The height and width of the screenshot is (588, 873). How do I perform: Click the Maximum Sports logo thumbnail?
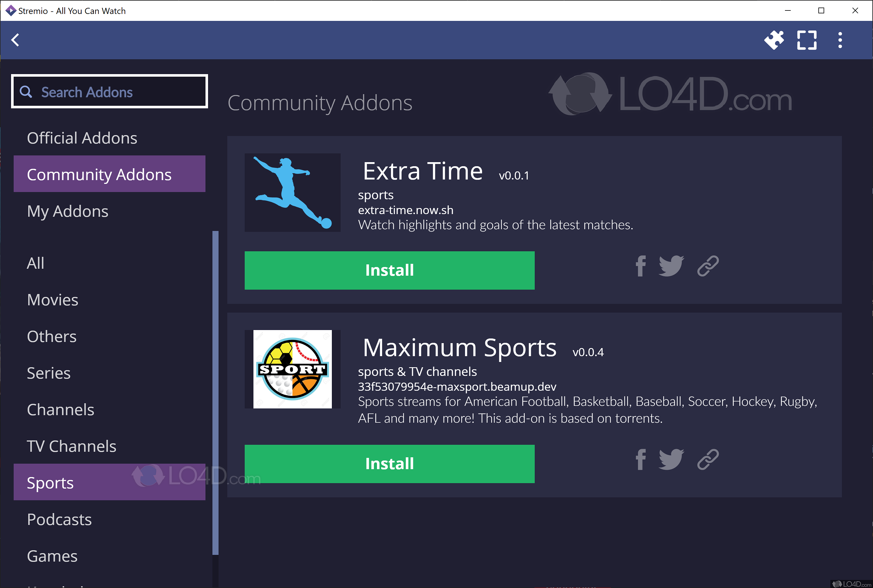[x=292, y=369]
